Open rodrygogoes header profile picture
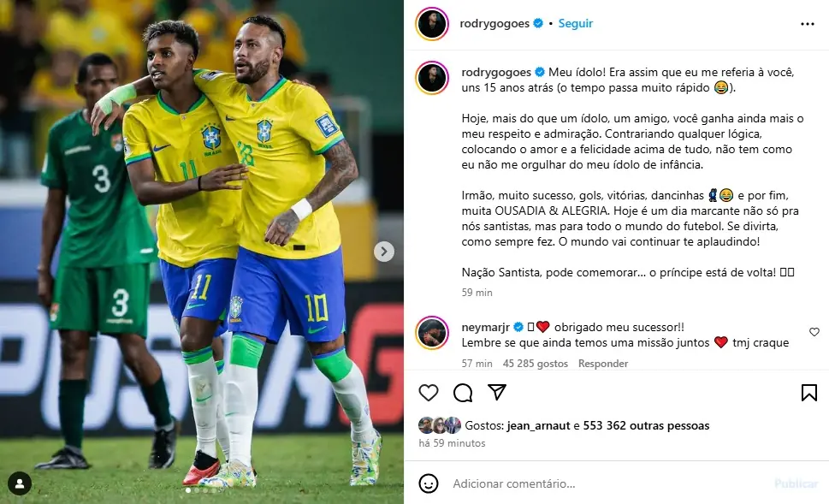Screen dimensions: 829x504 pos(432,24)
